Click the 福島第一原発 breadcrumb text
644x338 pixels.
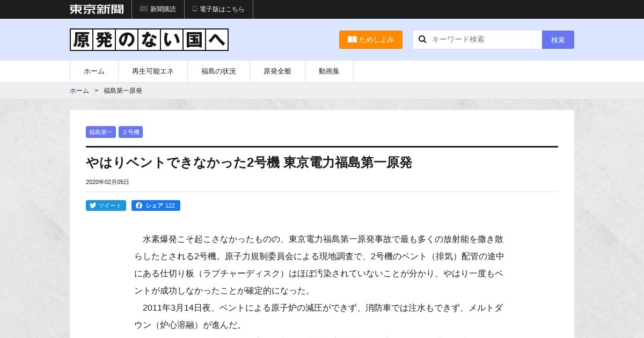(123, 91)
